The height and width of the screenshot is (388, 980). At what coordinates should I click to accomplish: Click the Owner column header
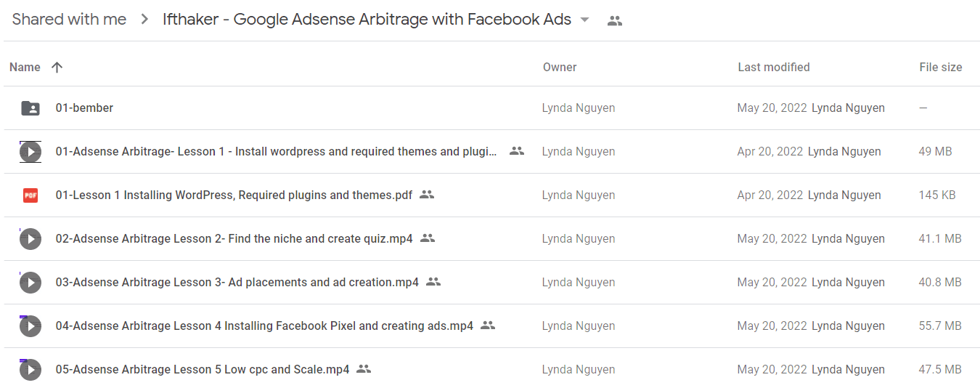click(x=560, y=67)
